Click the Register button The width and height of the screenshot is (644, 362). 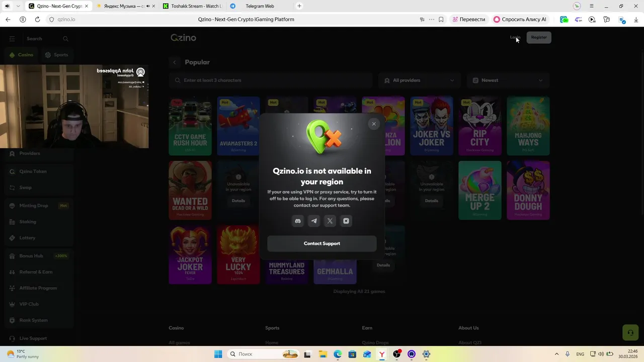539,37
